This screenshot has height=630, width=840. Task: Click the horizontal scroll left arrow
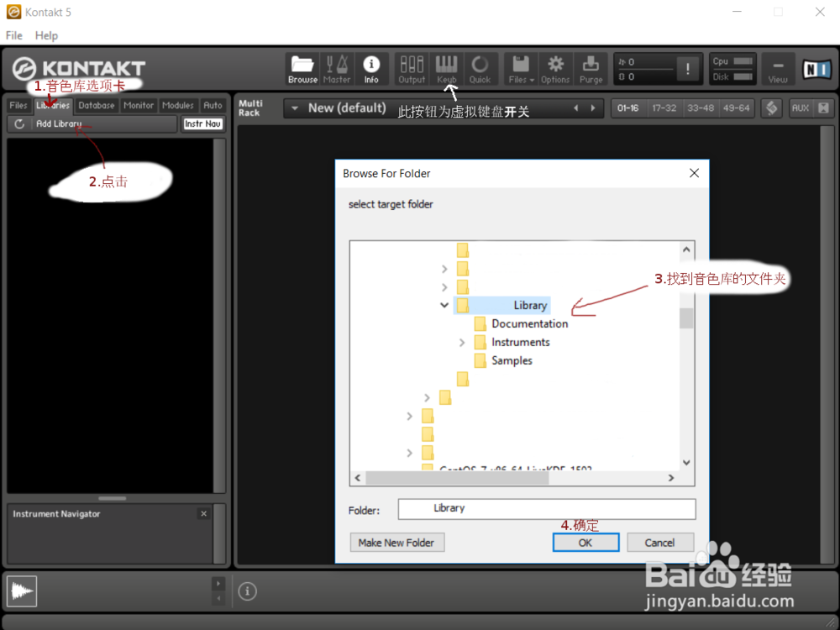coord(358,478)
